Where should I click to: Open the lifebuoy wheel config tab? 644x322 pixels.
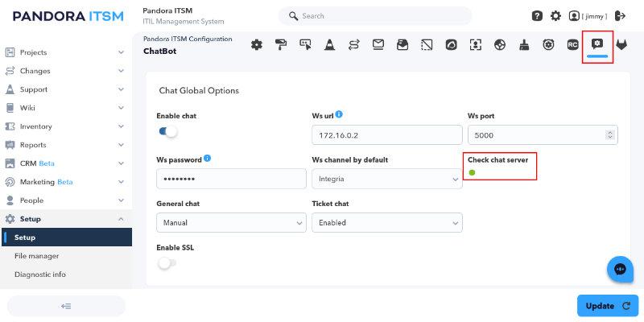500,45
